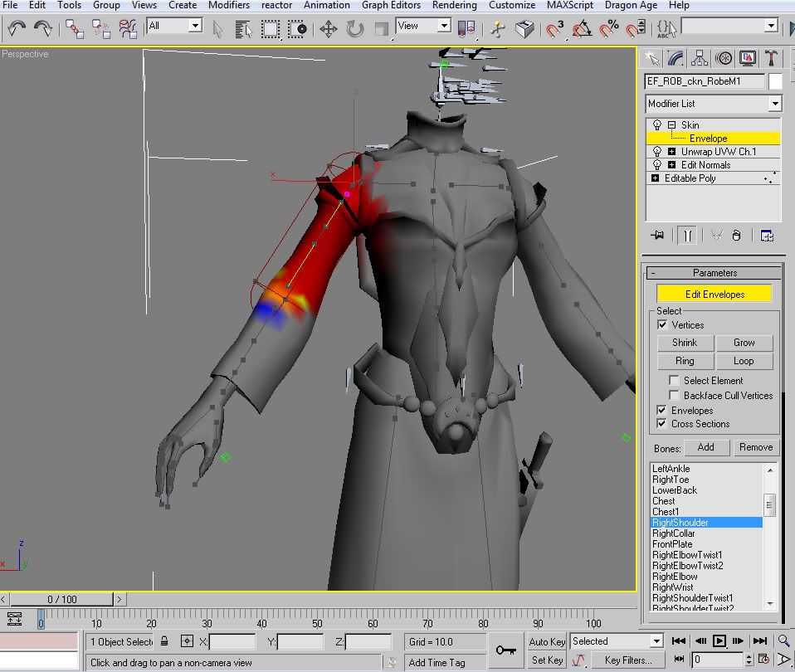Click the Edit Envelopes button
Viewport: 795px width, 672px height.
(x=715, y=295)
